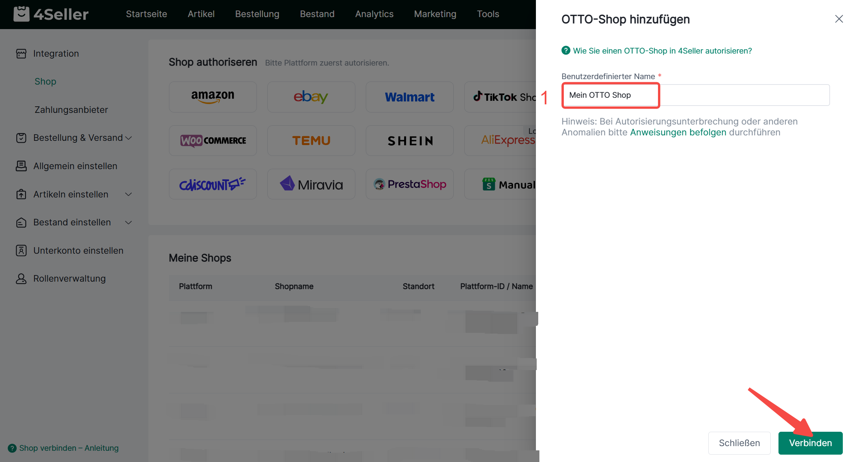This screenshot has height=462, width=868.
Task: Open Shop verbinden – Anleitung link
Action: click(x=69, y=448)
